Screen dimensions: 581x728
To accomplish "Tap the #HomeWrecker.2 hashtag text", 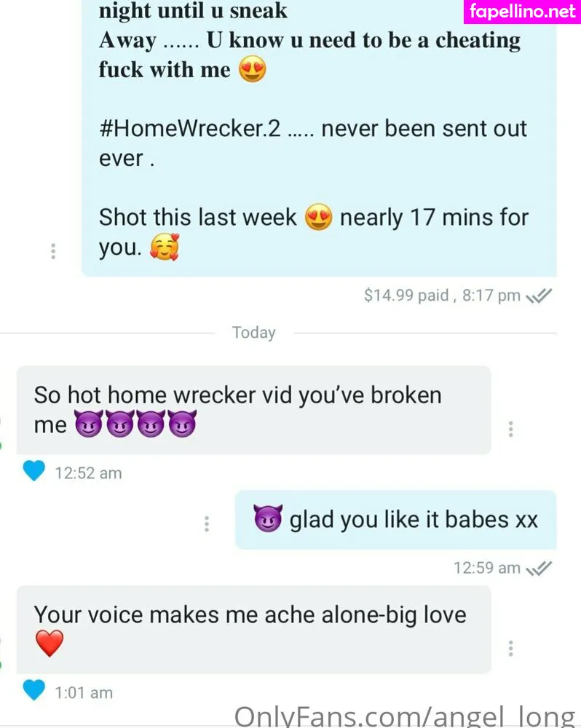I will point(189,129).
